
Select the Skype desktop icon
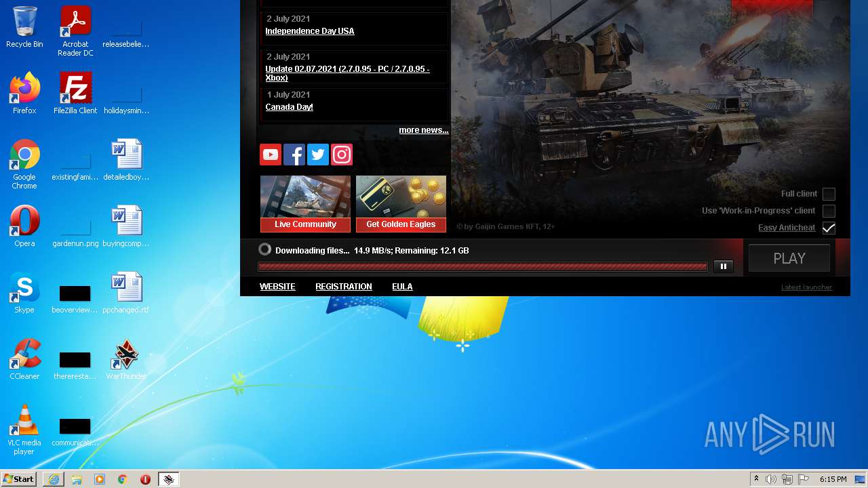pos(24,293)
